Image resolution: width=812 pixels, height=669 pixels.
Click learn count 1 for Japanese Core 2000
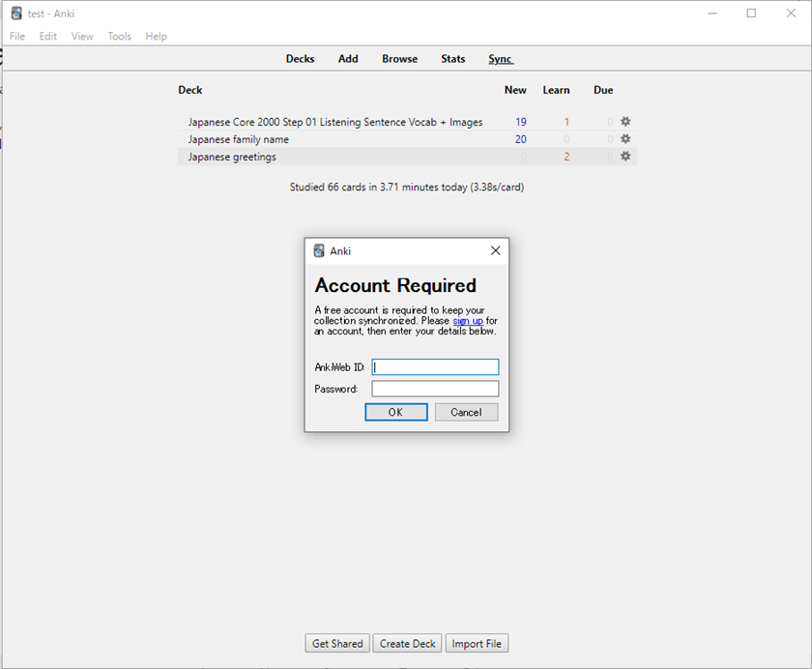pyautogui.click(x=566, y=122)
